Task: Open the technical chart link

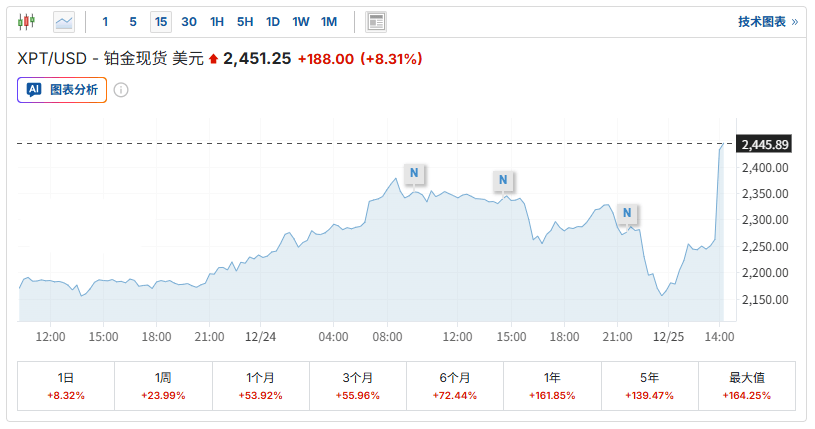Action: point(767,21)
